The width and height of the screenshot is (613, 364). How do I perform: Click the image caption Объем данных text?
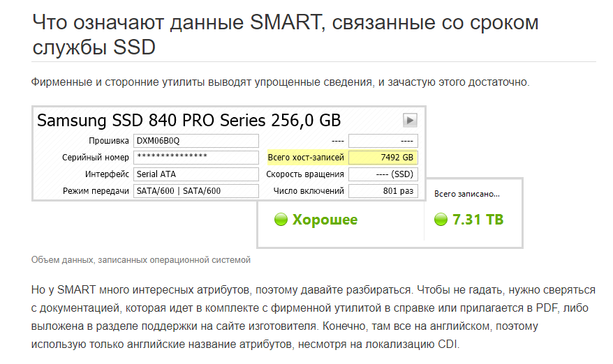pos(140,260)
